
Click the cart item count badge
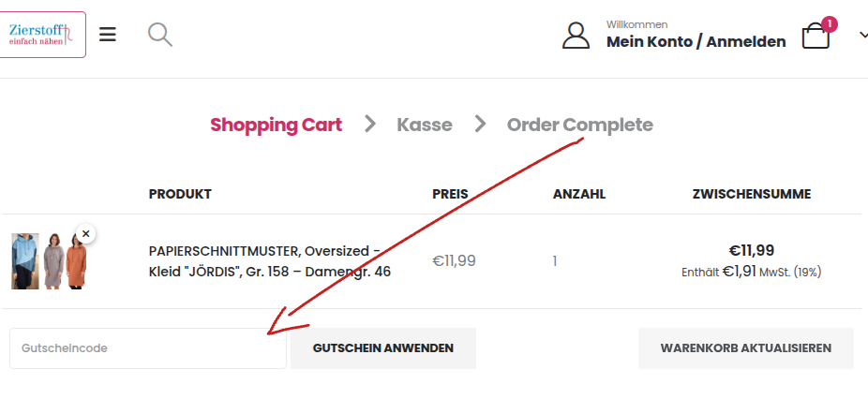[829, 24]
